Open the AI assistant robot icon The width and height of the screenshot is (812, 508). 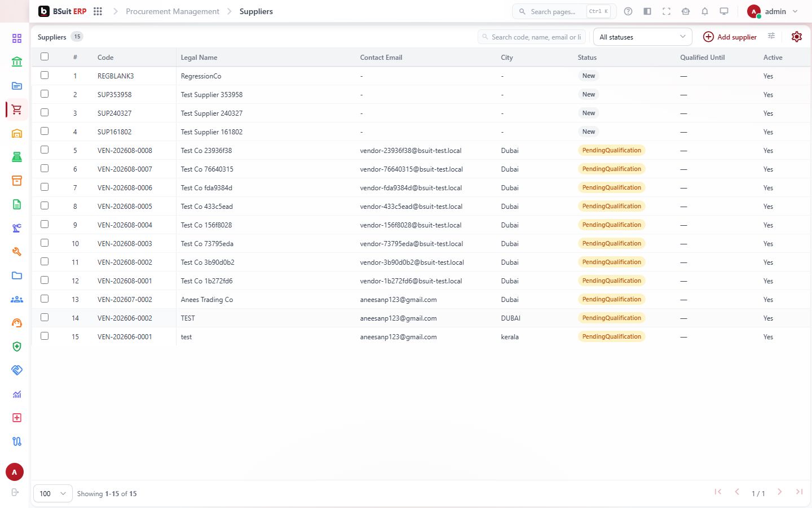click(686, 11)
